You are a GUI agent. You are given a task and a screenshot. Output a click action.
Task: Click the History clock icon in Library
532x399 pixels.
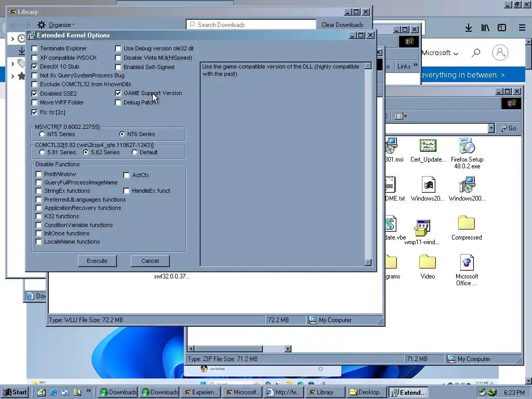(x=21, y=38)
